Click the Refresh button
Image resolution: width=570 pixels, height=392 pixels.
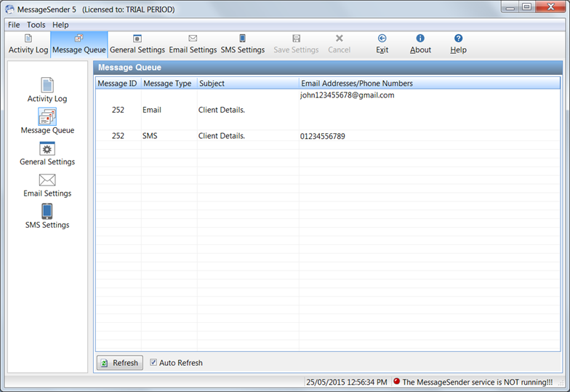119,362
